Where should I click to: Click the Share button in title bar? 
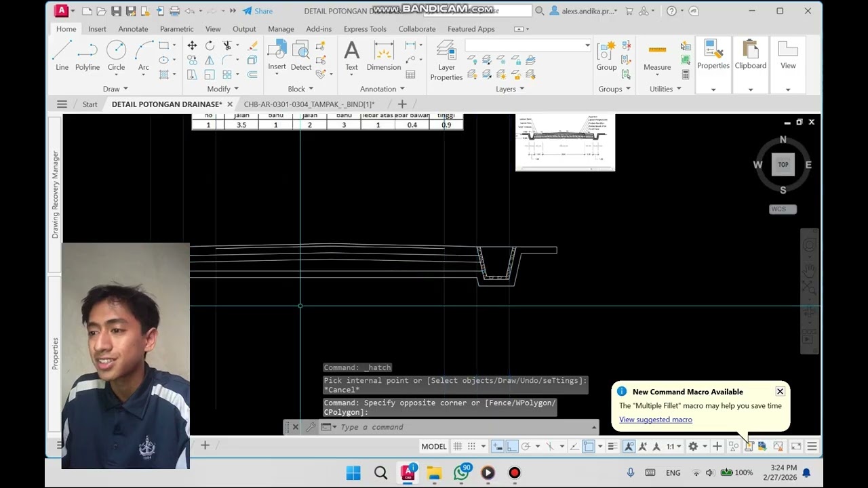point(258,11)
